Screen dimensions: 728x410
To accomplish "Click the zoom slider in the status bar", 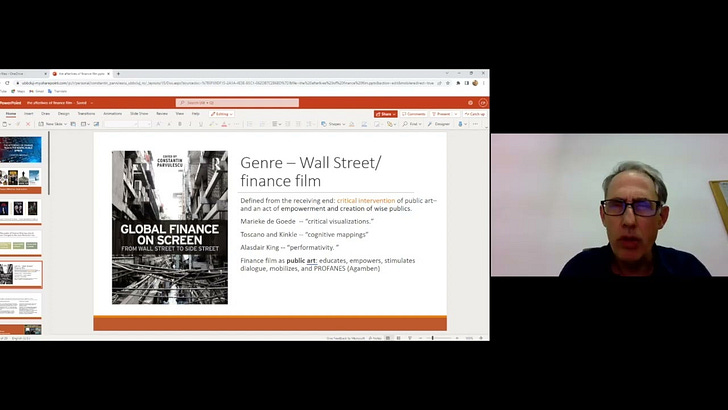I will [x=439, y=338].
